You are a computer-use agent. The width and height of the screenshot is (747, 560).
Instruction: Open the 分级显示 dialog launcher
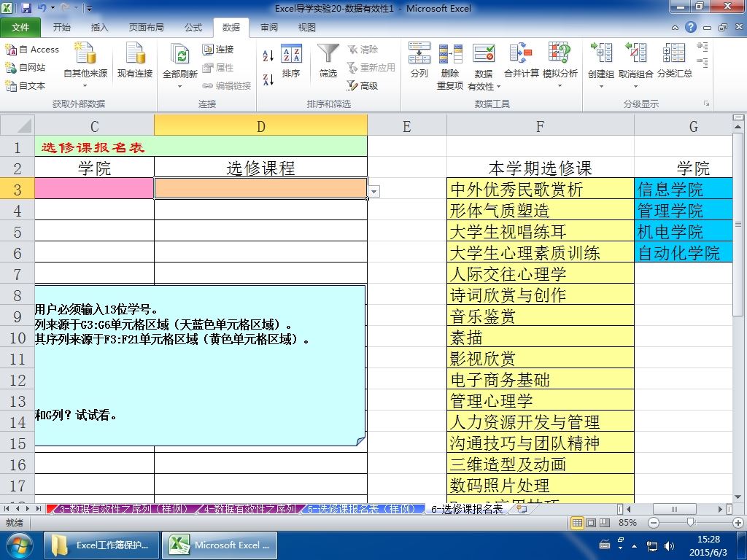706,104
